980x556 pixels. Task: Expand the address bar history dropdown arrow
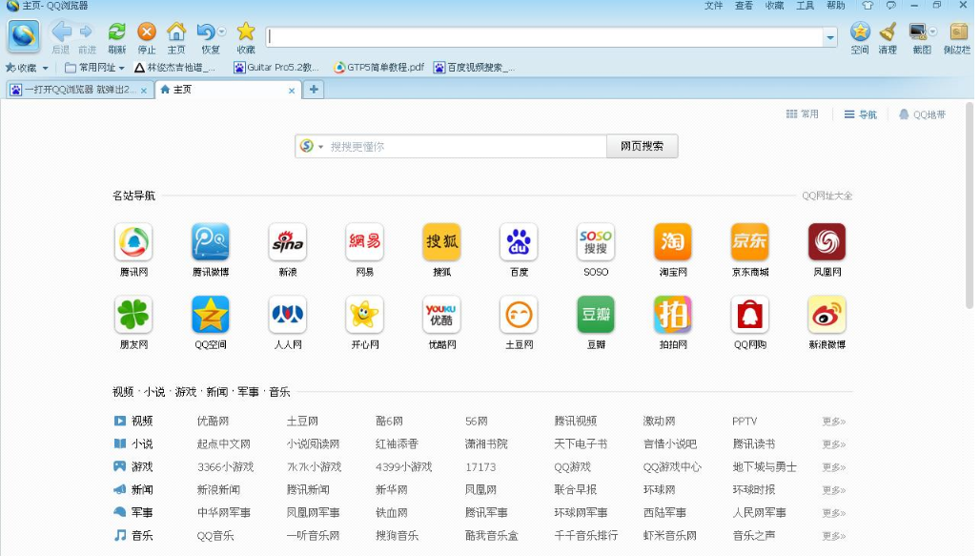(x=830, y=38)
